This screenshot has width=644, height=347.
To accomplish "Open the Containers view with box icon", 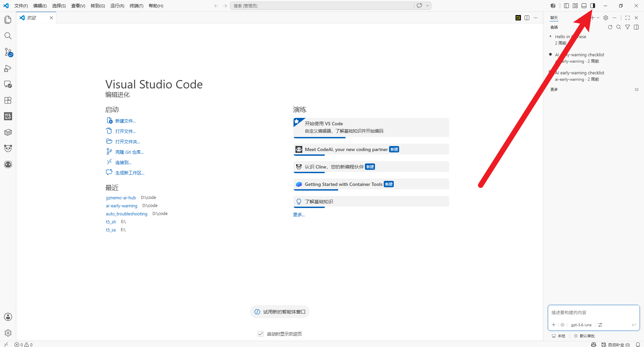I will (8, 132).
